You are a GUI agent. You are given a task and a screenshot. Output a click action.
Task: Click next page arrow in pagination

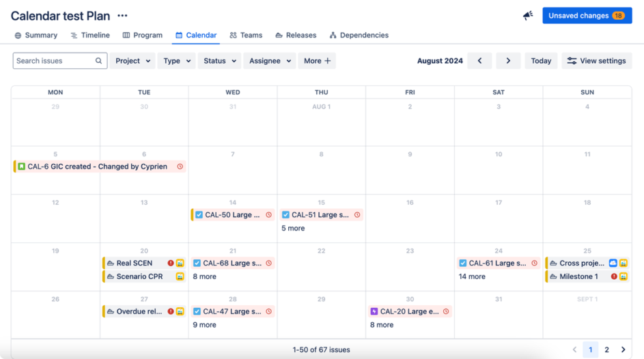pyautogui.click(x=623, y=350)
